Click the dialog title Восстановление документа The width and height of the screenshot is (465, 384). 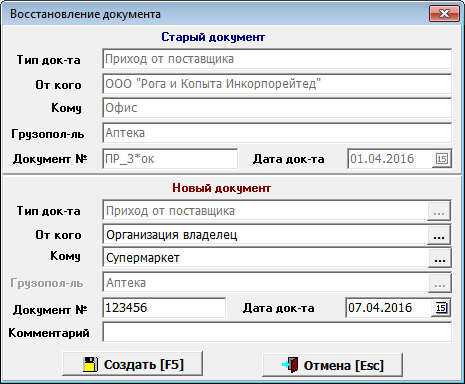pos(85,14)
